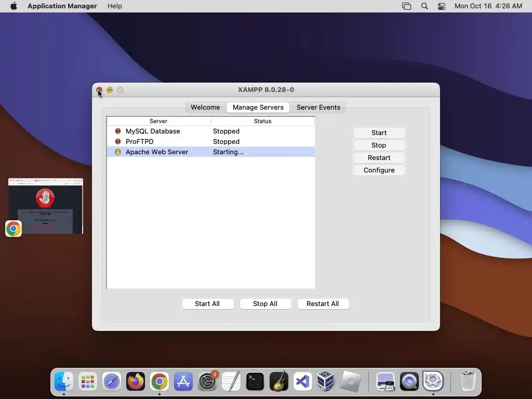Click the ProFTPD red status indicator
Viewport: 532px width, 399px height.
pyautogui.click(x=118, y=141)
